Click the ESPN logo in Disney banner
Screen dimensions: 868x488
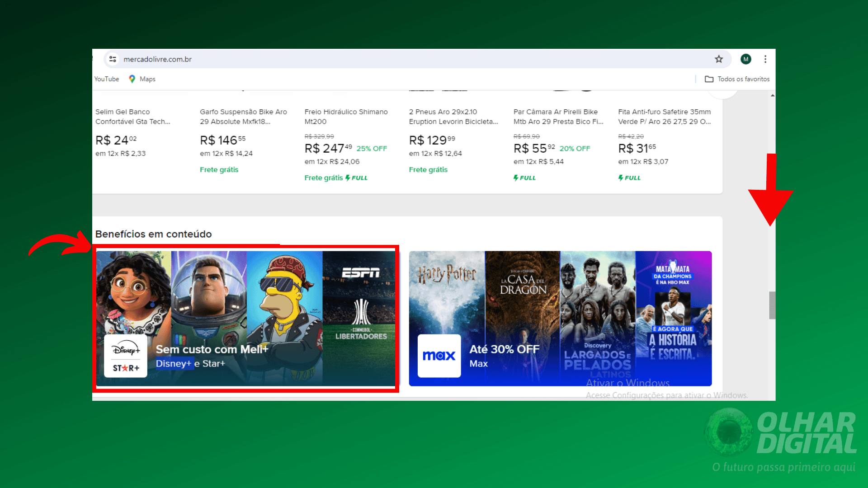pyautogui.click(x=361, y=272)
